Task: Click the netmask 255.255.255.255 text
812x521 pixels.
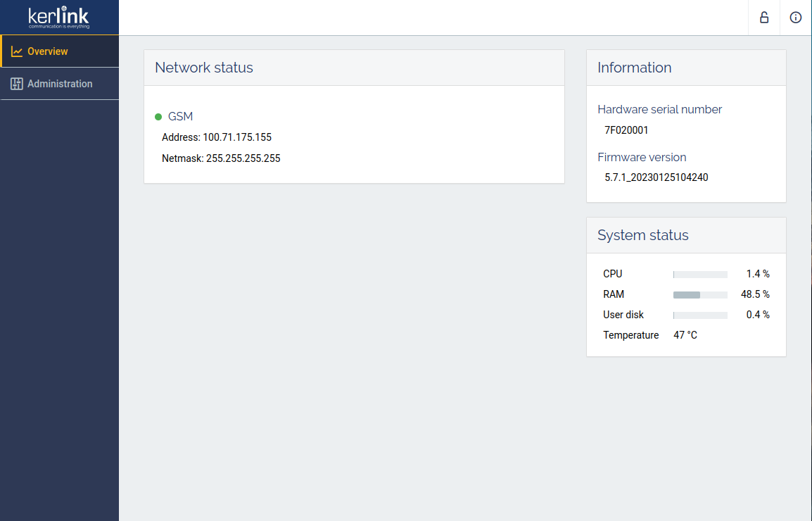Action: (243, 158)
